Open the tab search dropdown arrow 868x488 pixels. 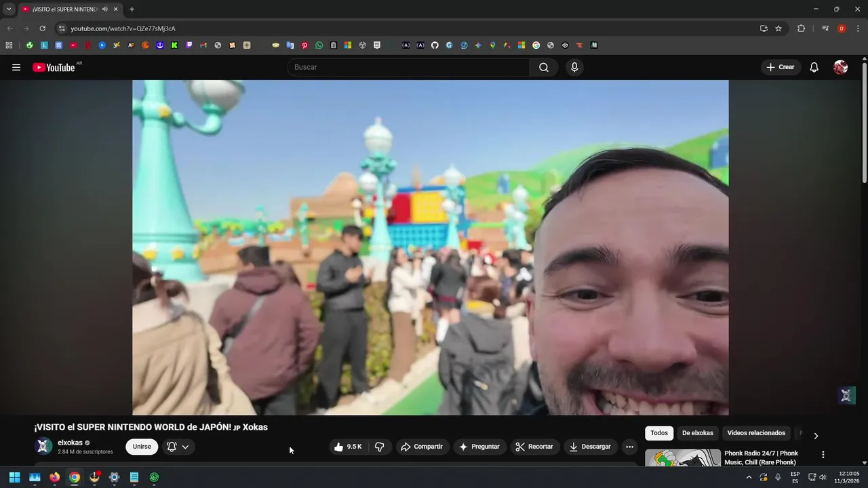(x=9, y=9)
